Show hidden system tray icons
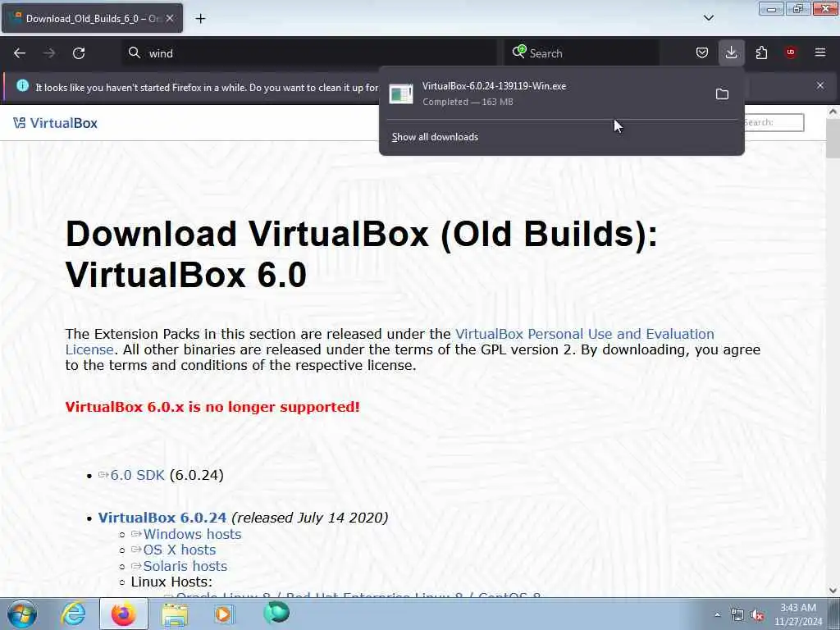Image resolution: width=840 pixels, height=630 pixels. (x=717, y=615)
